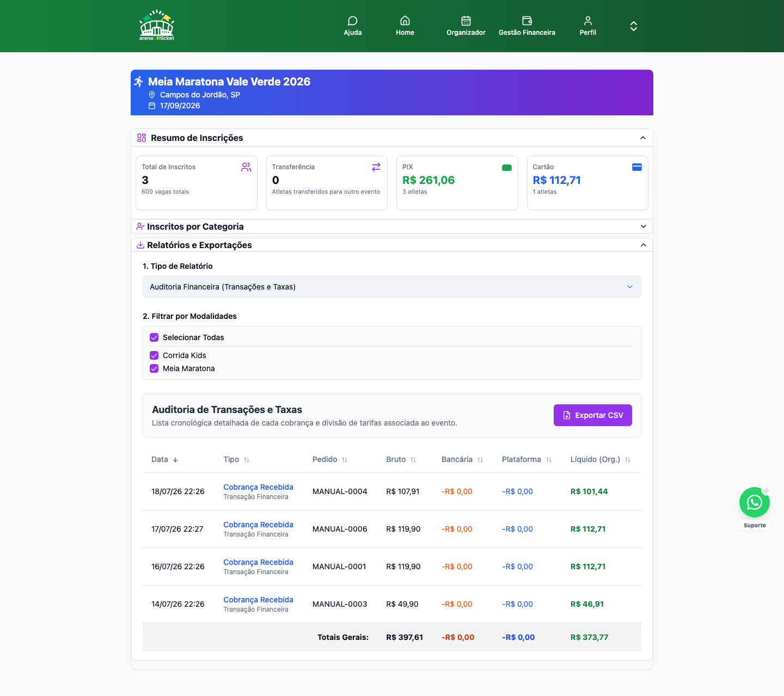Click the Totais Gerais R$ 397,61 value
The height and width of the screenshot is (696, 784).
tap(405, 637)
